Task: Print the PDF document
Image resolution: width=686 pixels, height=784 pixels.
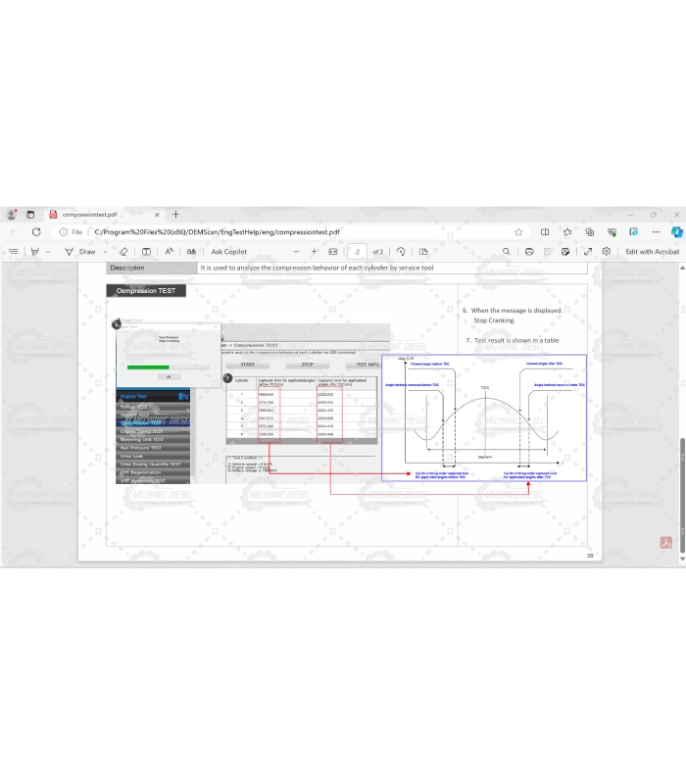Action: 529,252
